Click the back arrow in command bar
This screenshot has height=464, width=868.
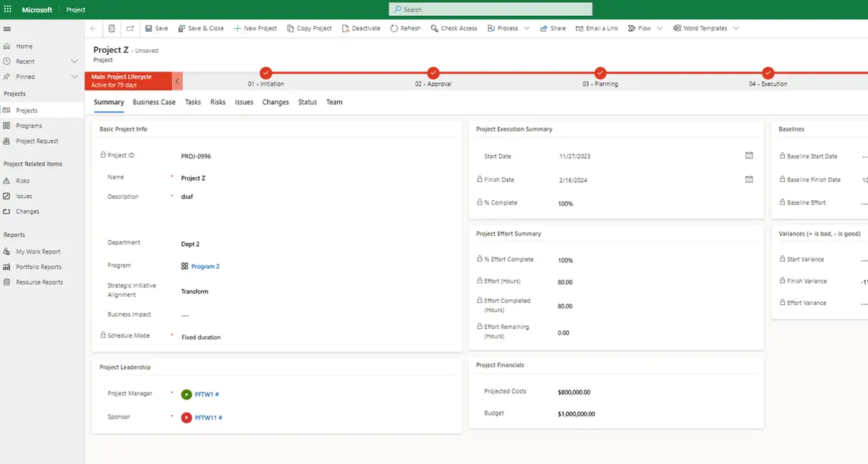[x=93, y=28]
